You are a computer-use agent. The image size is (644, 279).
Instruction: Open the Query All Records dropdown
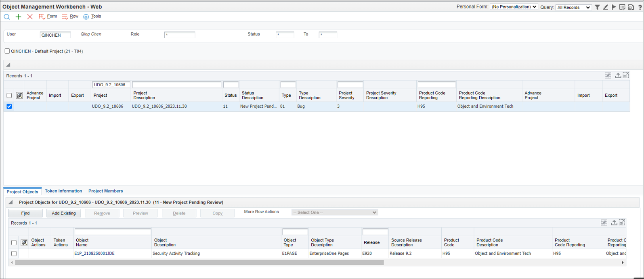(x=573, y=7)
